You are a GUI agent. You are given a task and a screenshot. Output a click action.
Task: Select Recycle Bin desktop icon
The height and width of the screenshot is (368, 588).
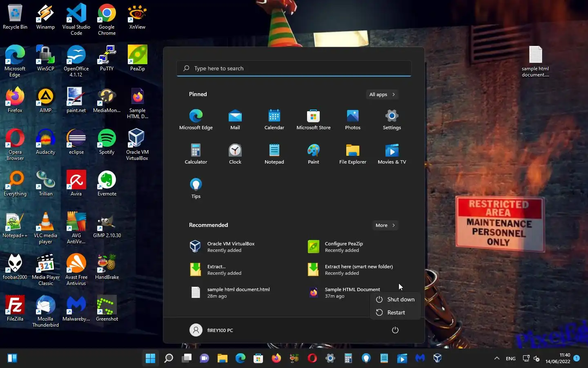[x=15, y=17]
